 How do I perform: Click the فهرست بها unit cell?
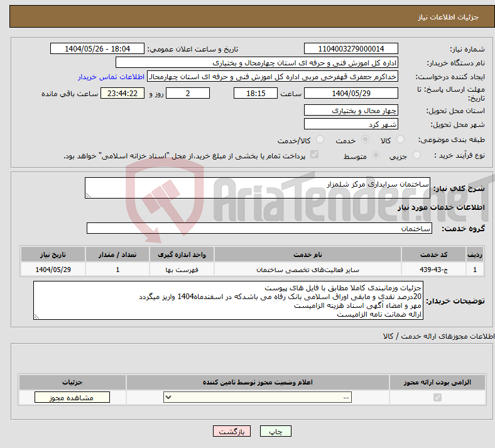(x=182, y=270)
